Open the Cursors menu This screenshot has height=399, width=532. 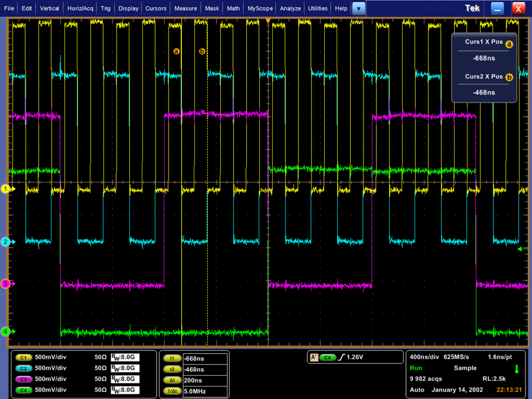[x=156, y=8]
